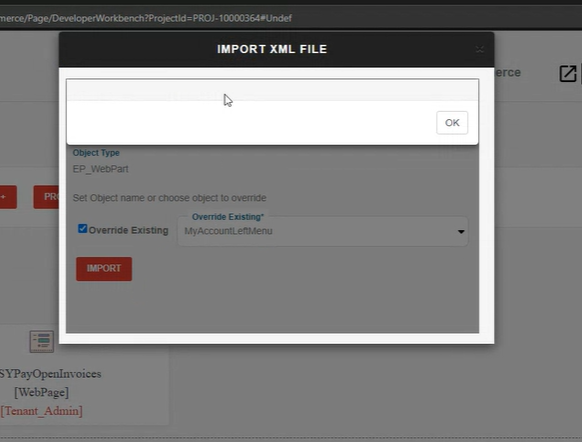Click the red plus button on the left
Screen dimensions: 582x442
(7, 197)
